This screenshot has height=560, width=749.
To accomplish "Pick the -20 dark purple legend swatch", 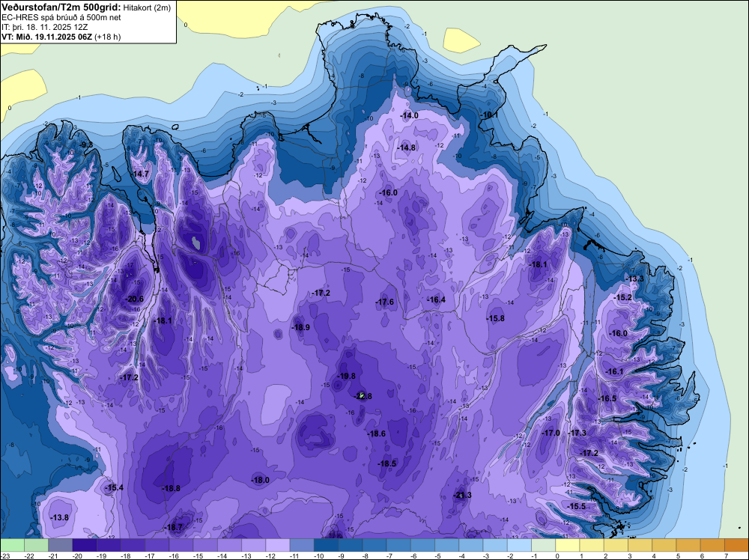I will [x=85, y=545].
